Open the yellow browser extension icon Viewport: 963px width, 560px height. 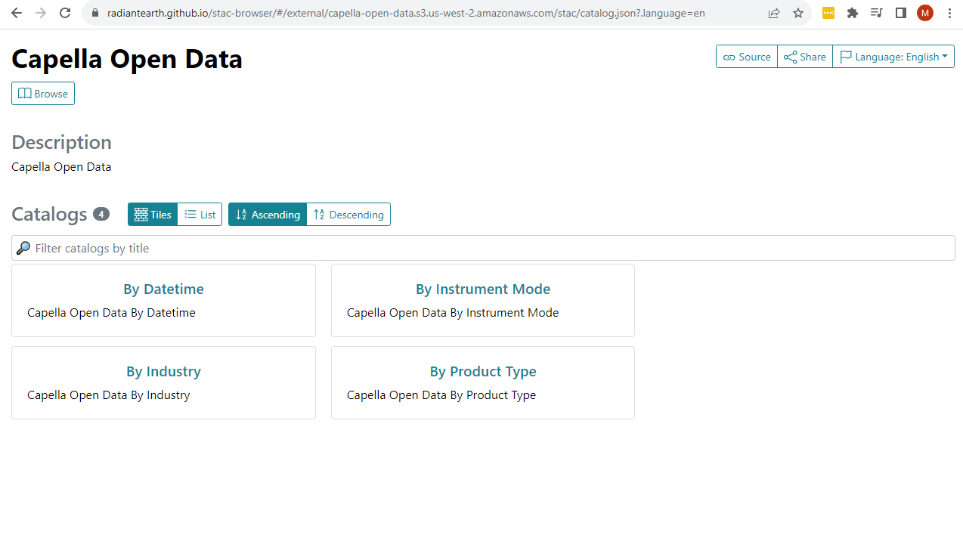pos(828,13)
